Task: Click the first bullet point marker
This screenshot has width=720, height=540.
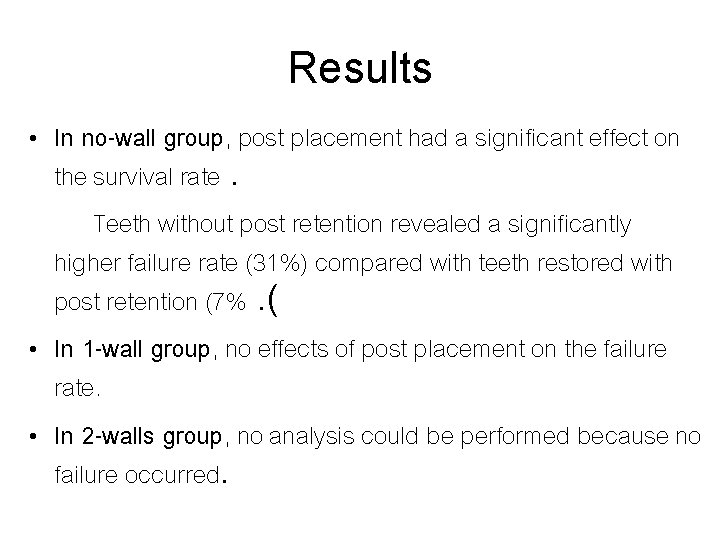Action: point(33,138)
